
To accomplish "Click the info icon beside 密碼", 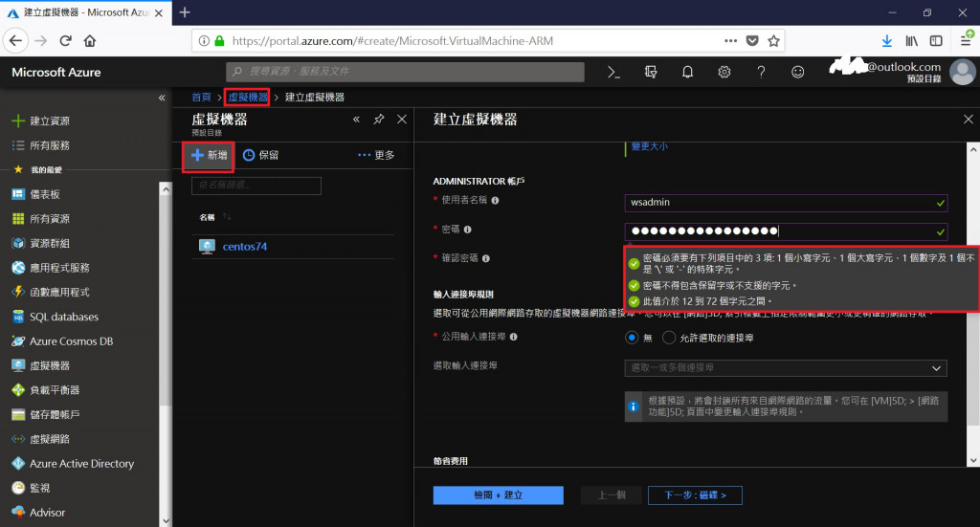I will [467, 230].
